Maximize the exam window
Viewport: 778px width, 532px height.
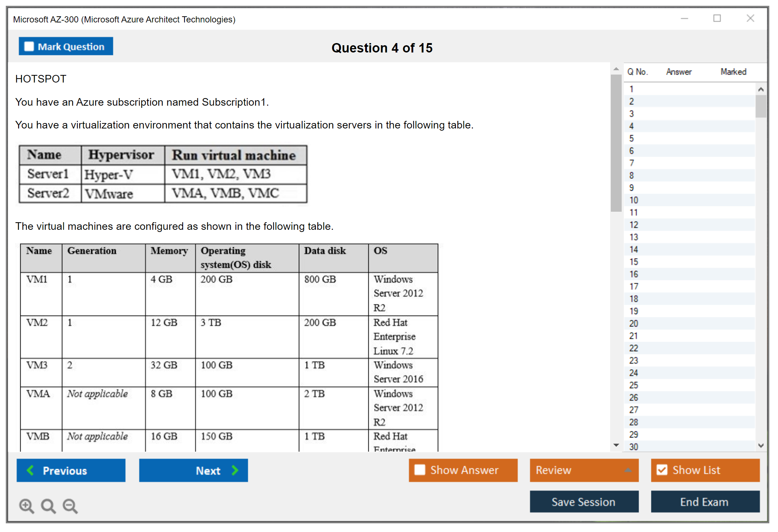pyautogui.click(x=717, y=18)
